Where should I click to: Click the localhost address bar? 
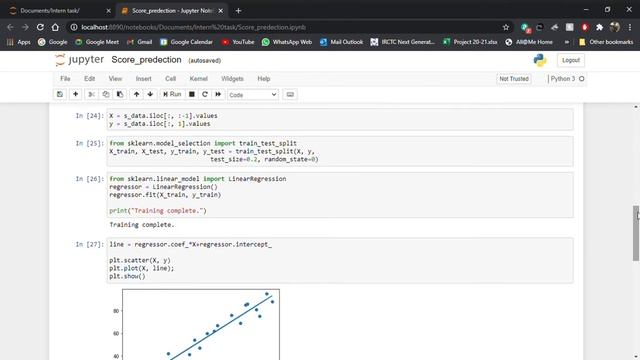point(286,27)
